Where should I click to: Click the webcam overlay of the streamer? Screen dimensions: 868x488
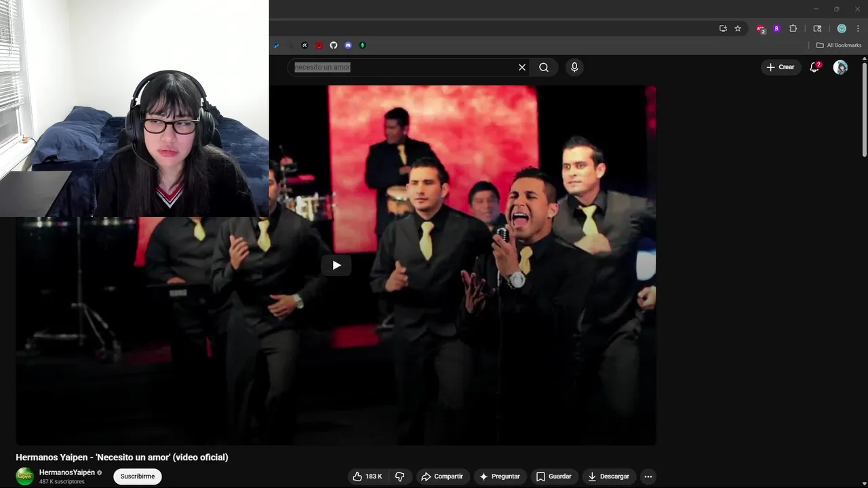point(134,108)
